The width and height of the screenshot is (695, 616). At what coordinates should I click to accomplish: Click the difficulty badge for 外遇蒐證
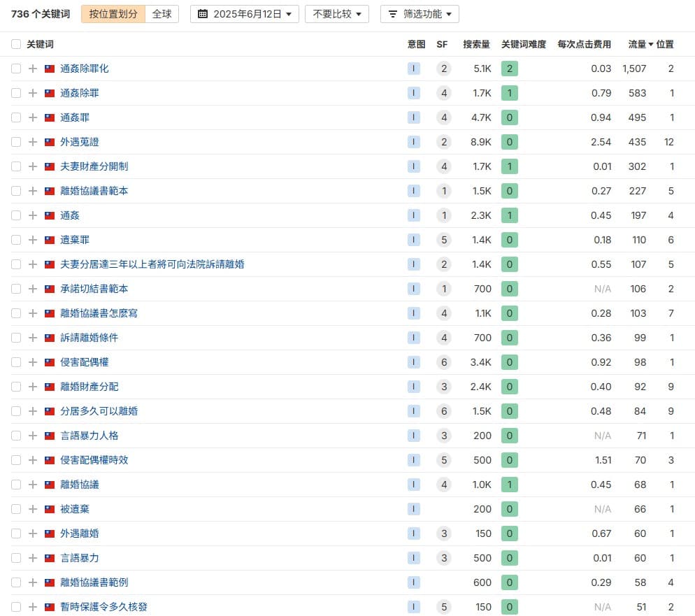pos(509,142)
